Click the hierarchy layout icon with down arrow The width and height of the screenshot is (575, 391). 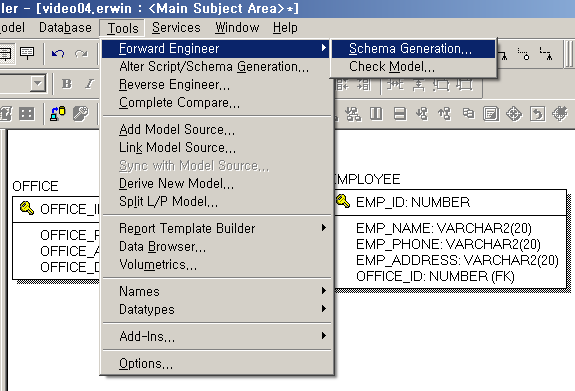tap(353, 114)
